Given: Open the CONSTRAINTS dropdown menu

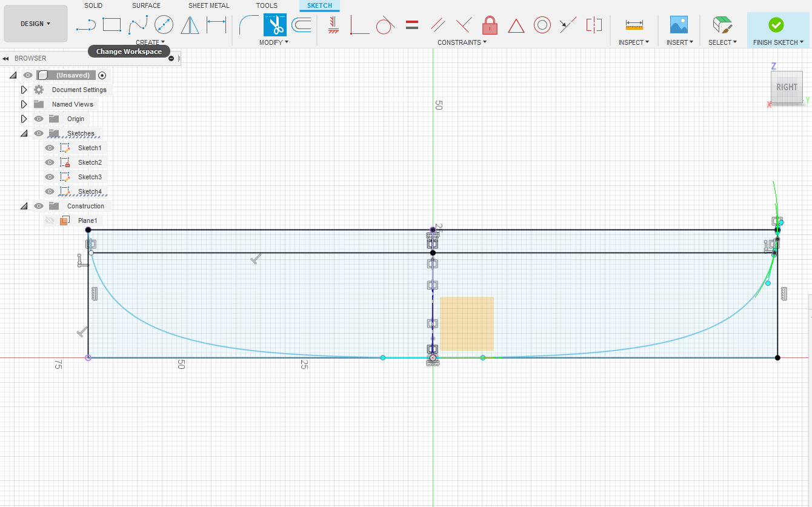Looking at the screenshot, I should click(462, 42).
